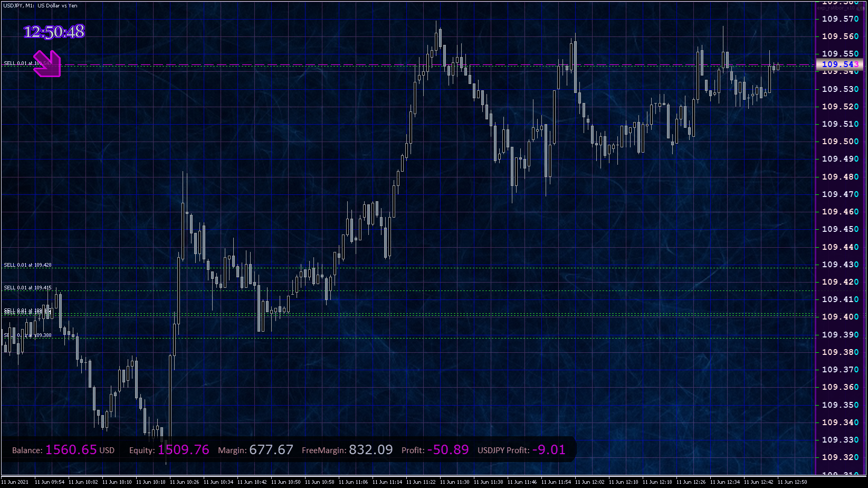Click the 109.360 price axis label
The image size is (868, 488).
pos(841,387)
